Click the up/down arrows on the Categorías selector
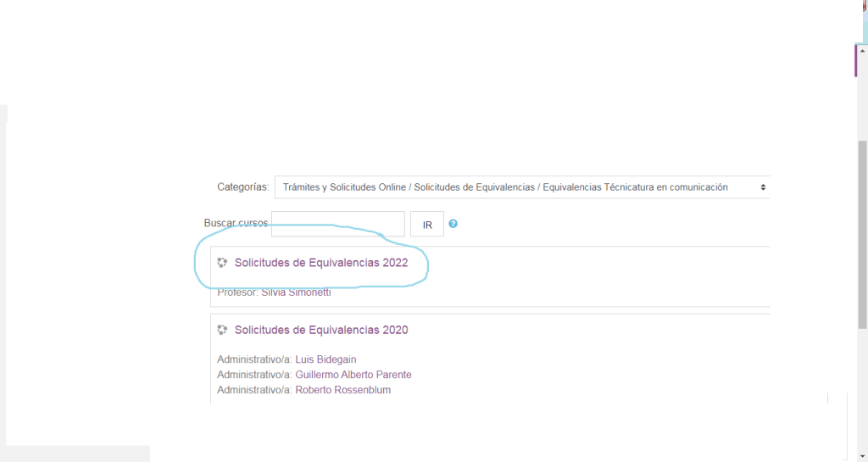 pos(763,187)
